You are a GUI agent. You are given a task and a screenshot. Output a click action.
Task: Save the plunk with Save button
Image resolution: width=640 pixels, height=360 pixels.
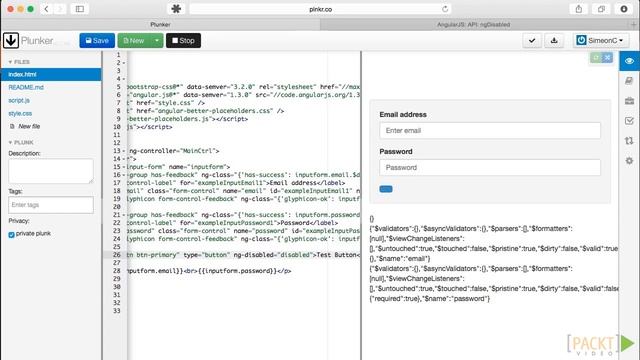click(97, 40)
